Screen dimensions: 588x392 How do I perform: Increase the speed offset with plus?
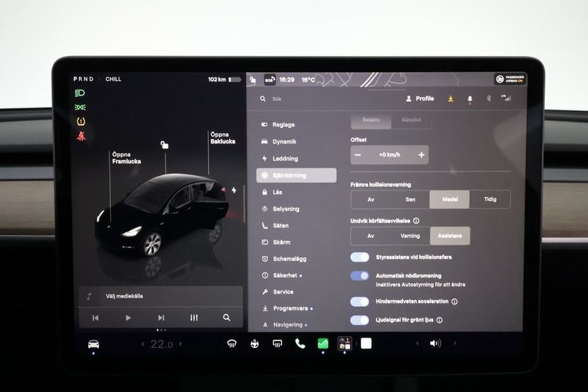point(421,154)
